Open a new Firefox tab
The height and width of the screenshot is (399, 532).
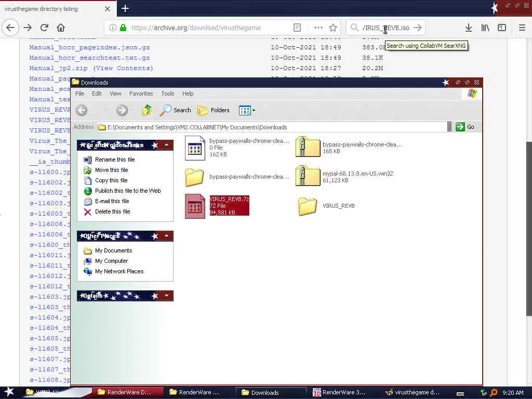click(125, 8)
